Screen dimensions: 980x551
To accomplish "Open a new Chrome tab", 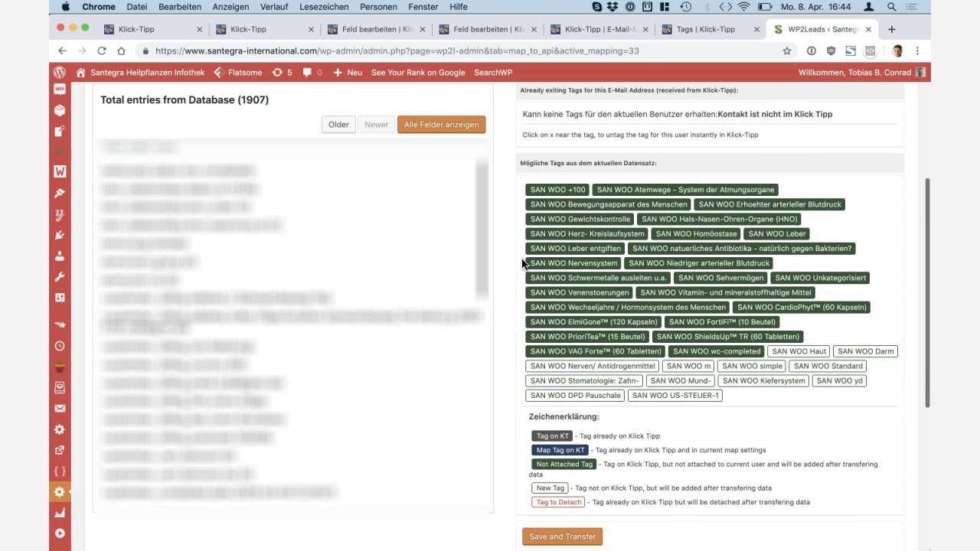I will (x=891, y=29).
